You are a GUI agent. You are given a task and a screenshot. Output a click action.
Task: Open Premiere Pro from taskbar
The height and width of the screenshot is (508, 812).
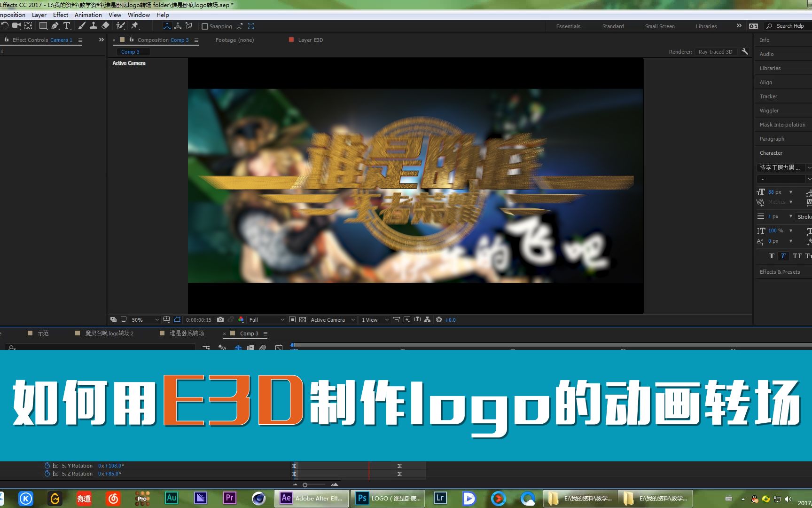230,498
